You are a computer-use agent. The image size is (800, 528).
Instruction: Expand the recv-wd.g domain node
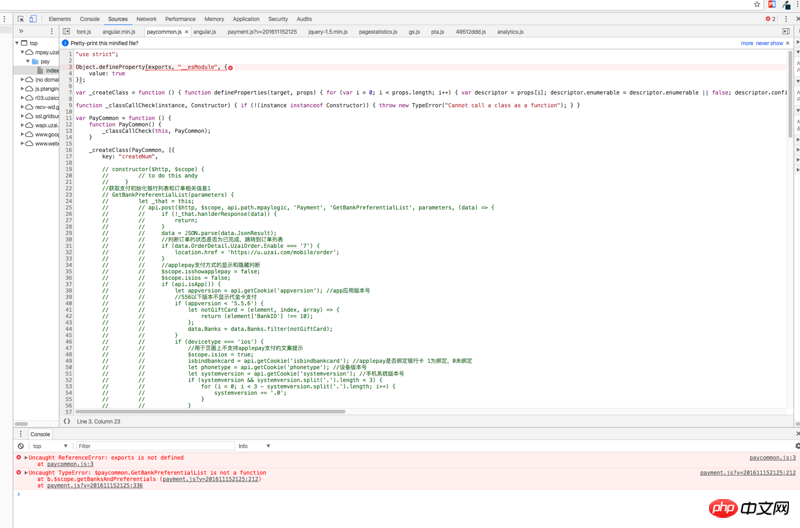(x=22, y=107)
